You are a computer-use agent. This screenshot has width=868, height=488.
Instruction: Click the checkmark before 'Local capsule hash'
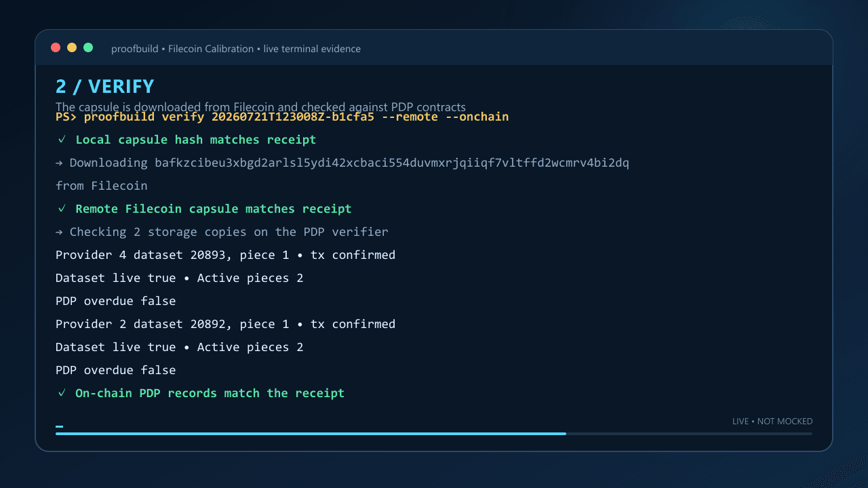pyautogui.click(x=62, y=140)
